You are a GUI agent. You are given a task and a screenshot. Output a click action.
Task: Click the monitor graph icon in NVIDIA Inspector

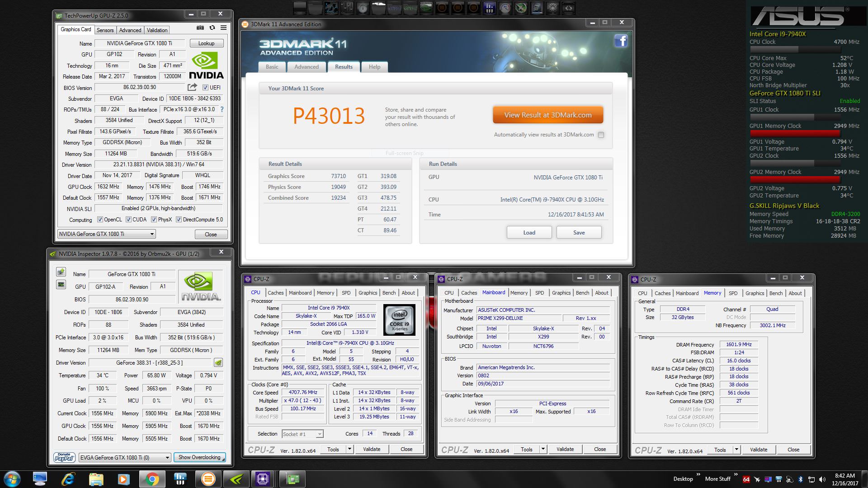61,285
